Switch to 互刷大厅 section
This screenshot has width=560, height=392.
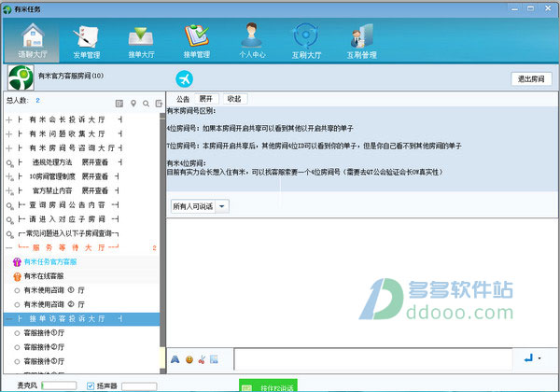pos(306,41)
